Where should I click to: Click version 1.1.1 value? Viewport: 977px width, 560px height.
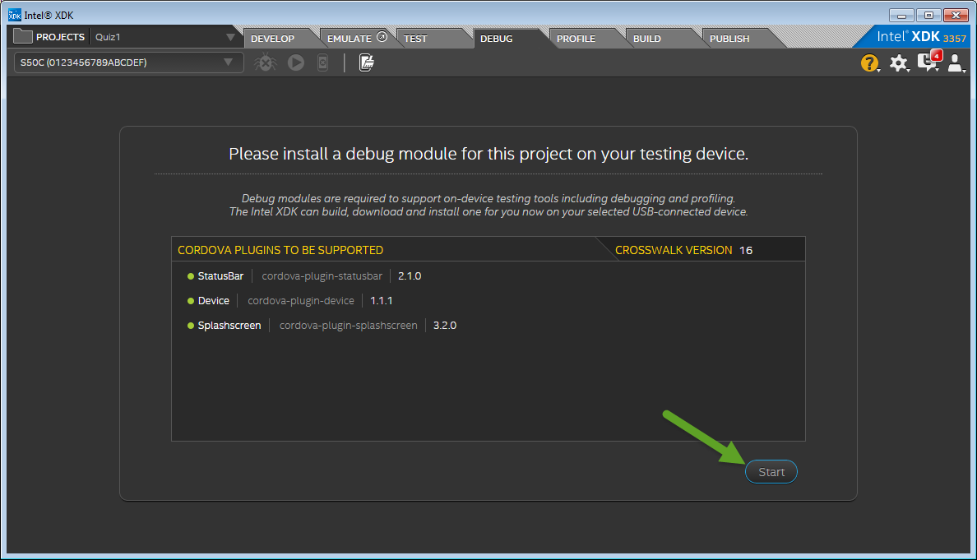click(382, 301)
